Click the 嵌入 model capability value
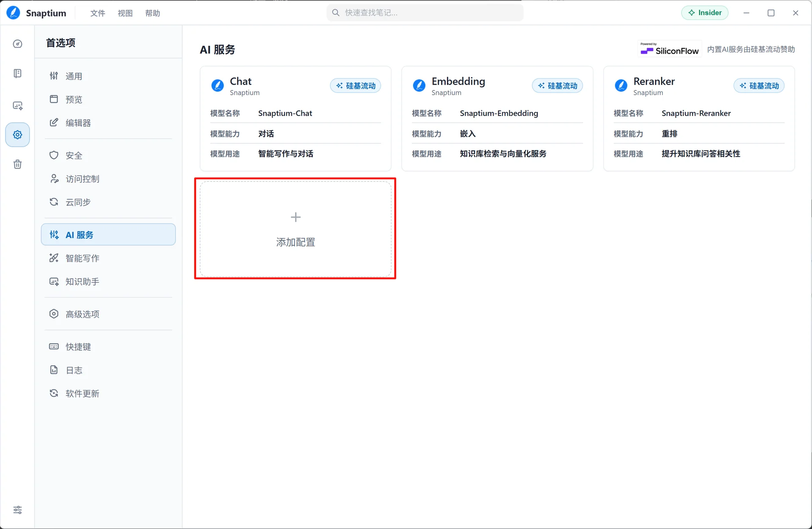The width and height of the screenshot is (812, 529). tap(468, 134)
